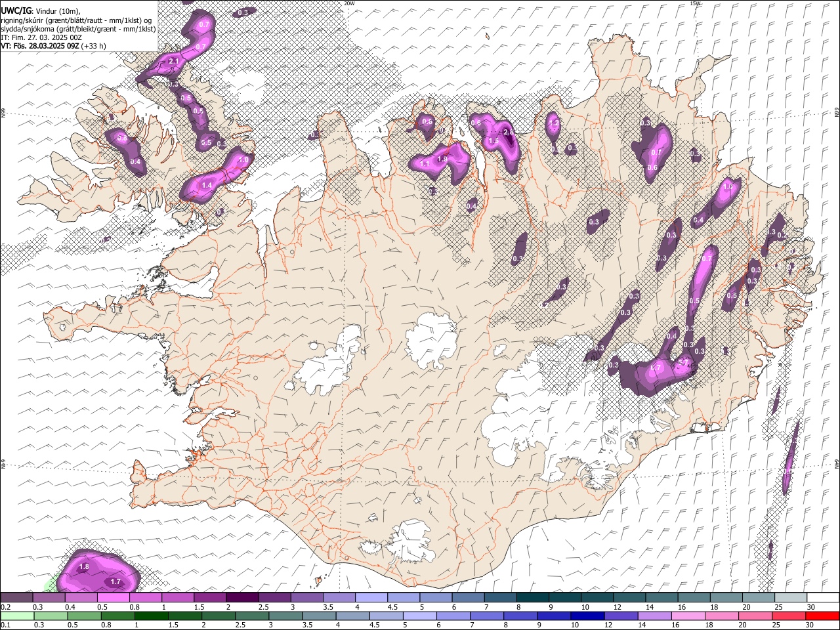Click the 1.8 precipitation value on the map
Image resolution: width=840 pixels, height=630 pixels.
[x=84, y=567]
